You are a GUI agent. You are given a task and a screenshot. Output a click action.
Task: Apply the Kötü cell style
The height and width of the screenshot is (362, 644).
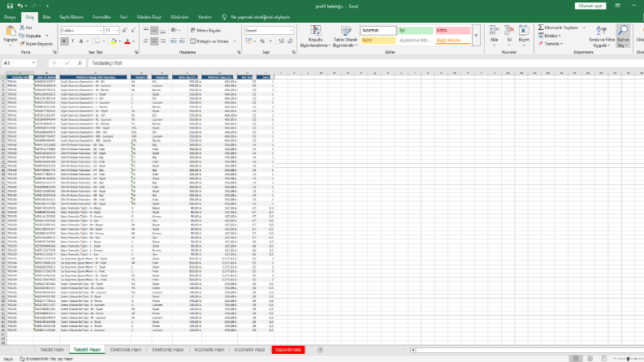tap(452, 30)
